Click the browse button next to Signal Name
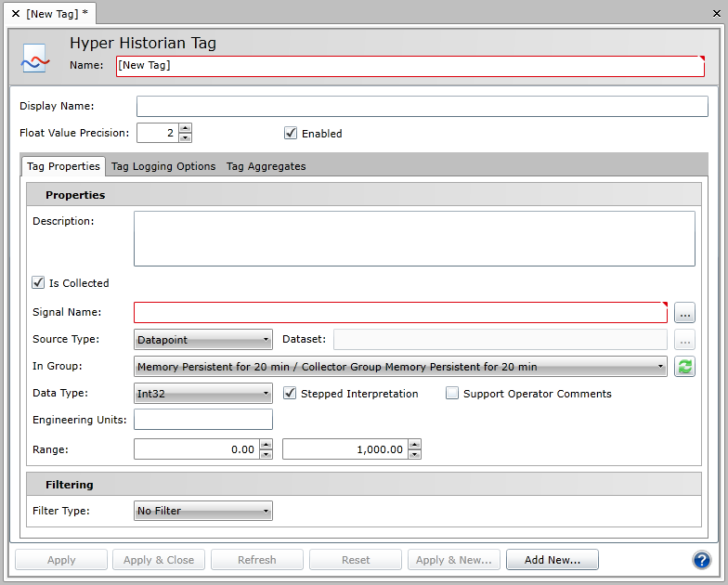 pyautogui.click(x=684, y=313)
